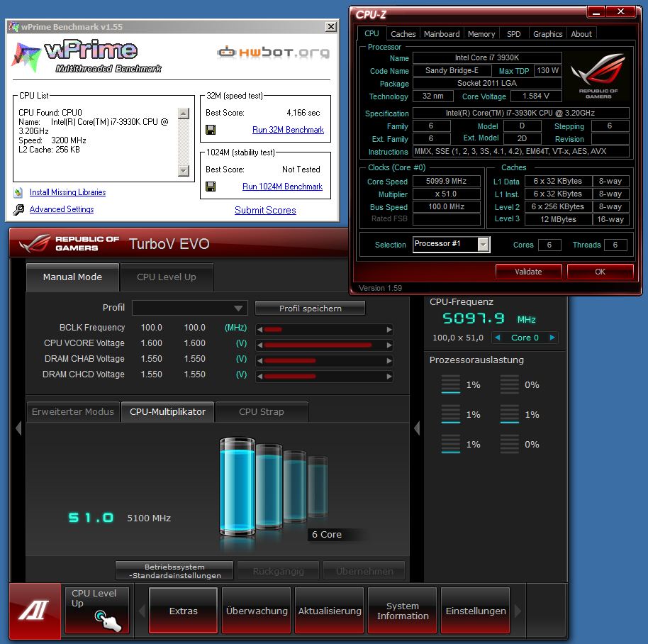This screenshot has height=644, width=648.
Task: Click the wPrime logo image
Action: point(86,56)
